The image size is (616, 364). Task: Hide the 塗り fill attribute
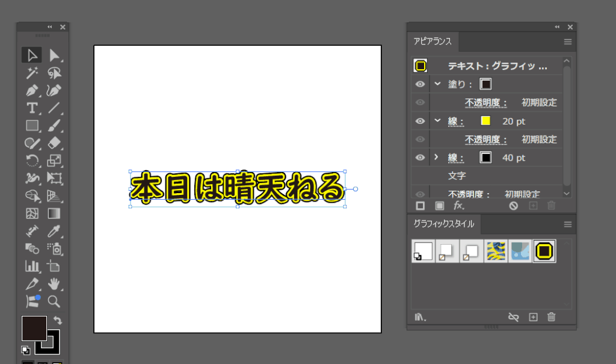[420, 84]
